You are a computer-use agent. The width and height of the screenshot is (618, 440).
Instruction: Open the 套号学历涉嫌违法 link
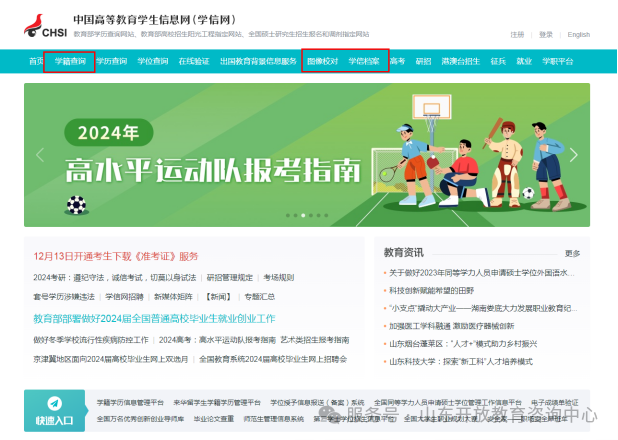[64, 296]
